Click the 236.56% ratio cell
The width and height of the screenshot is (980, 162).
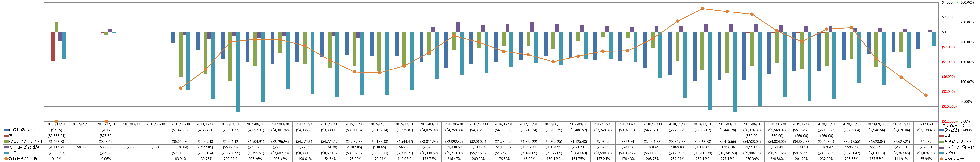coord(851,159)
